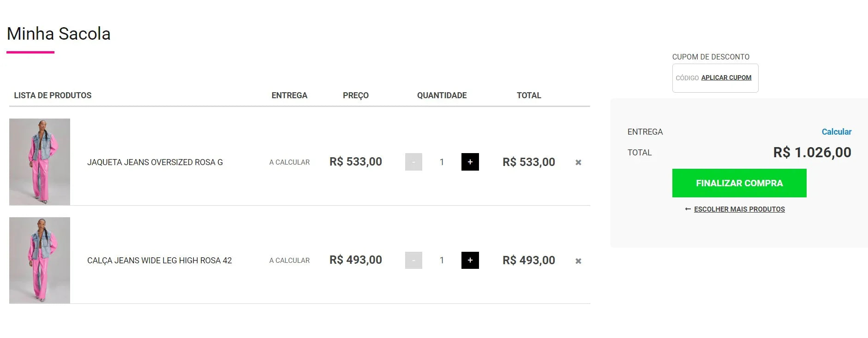
Task: Remove CALÇA JEANS WIDE LEG from cart
Action: tap(578, 261)
